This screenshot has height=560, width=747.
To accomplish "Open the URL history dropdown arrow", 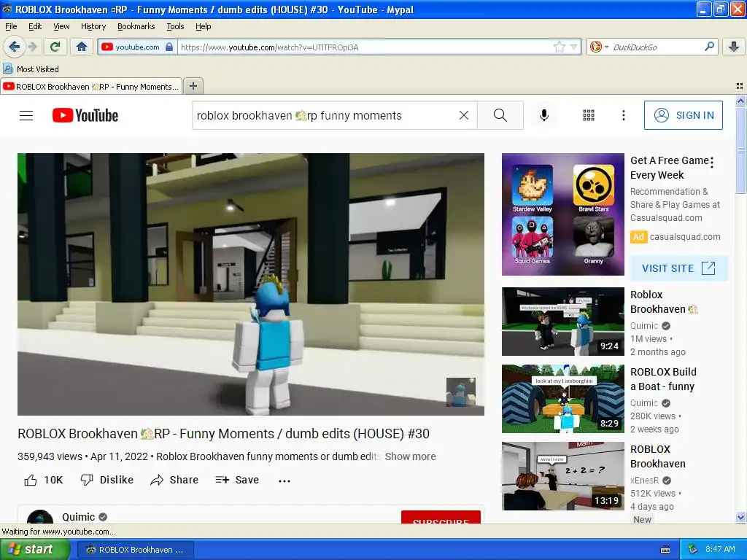I will pos(573,47).
